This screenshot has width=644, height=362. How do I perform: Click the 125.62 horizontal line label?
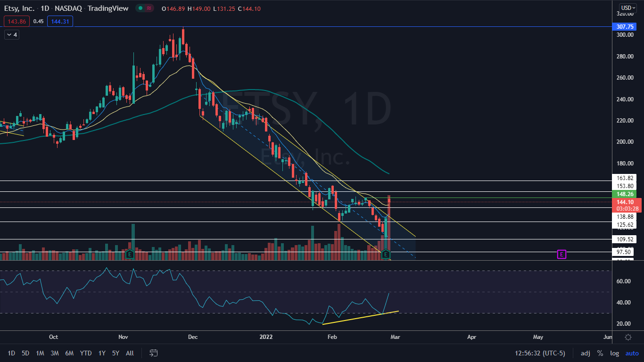(624, 225)
